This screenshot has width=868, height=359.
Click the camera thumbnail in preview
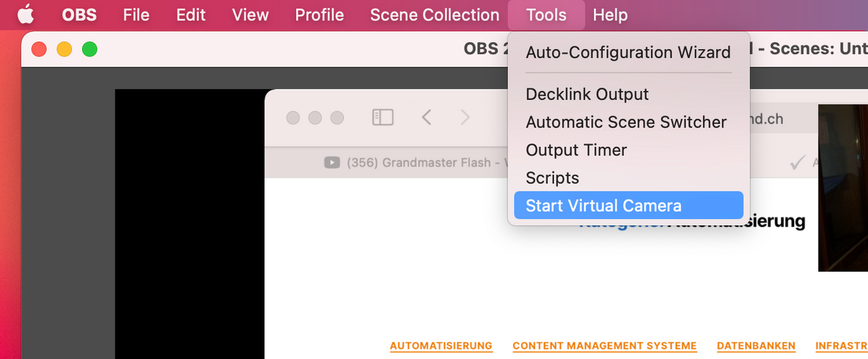[843, 187]
